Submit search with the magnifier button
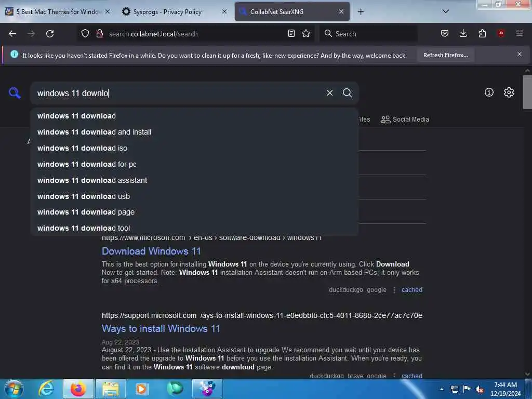Image resolution: width=532 pixels, height=399 pixels. click(x=347, y=93)
